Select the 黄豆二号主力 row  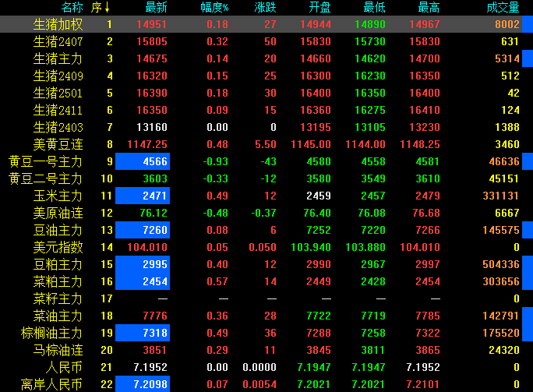45,178
